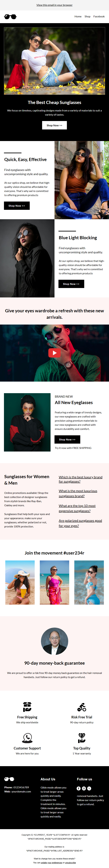Open the Facebook social icon in footer

[79, 788]
